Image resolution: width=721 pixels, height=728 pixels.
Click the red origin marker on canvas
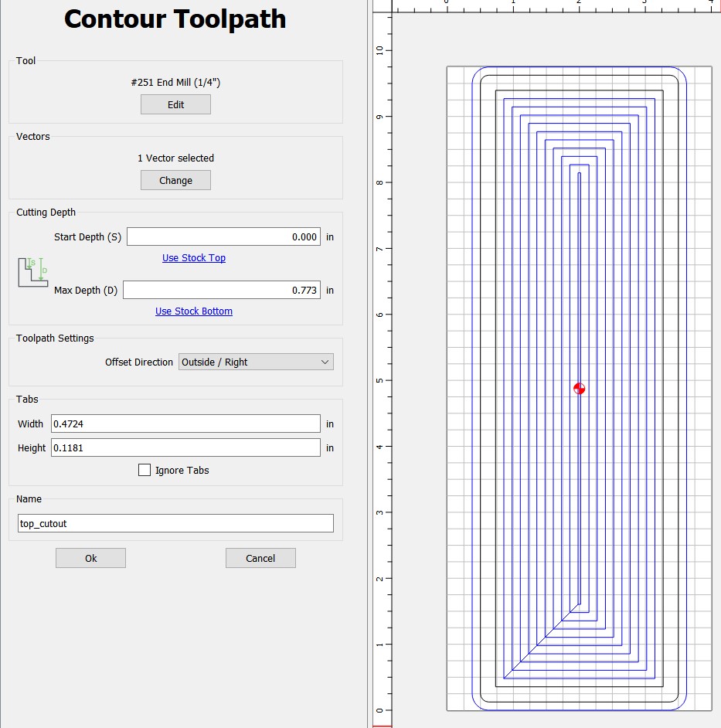pos(580,389)
